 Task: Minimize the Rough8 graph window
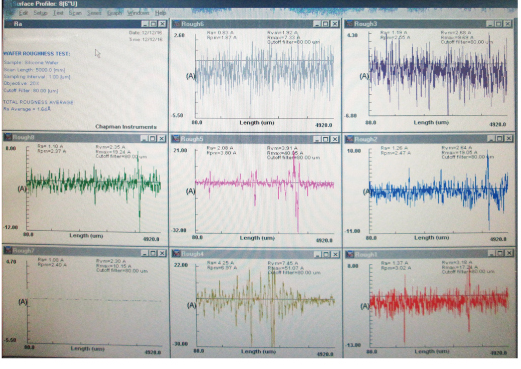click(x=144, y=138)
